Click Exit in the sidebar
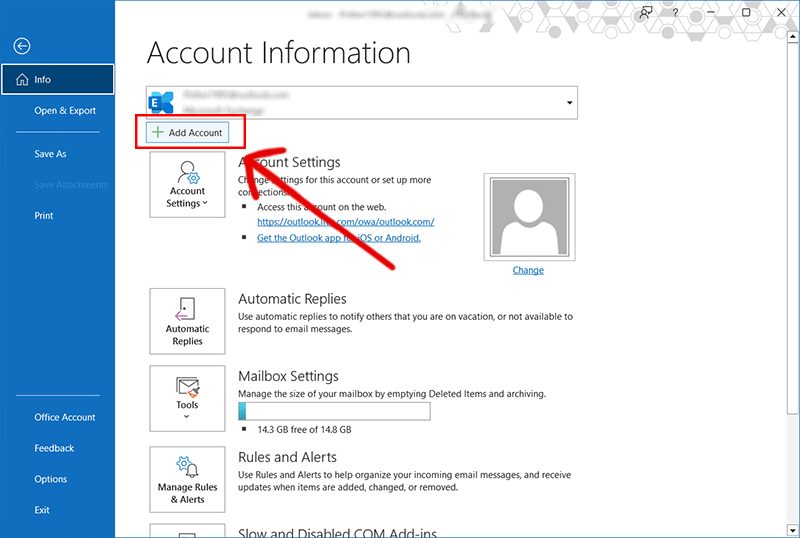This screenshot has height=538, width=800. 42,510
